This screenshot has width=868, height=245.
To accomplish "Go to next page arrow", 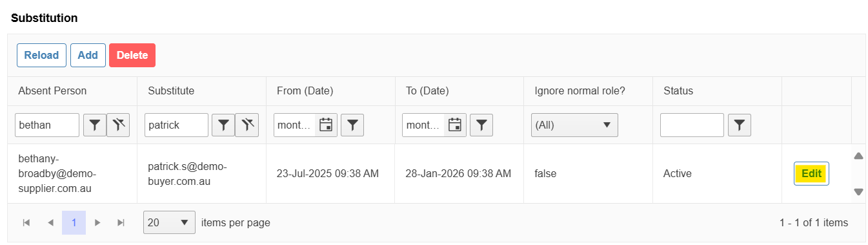I will coord(97,223).
